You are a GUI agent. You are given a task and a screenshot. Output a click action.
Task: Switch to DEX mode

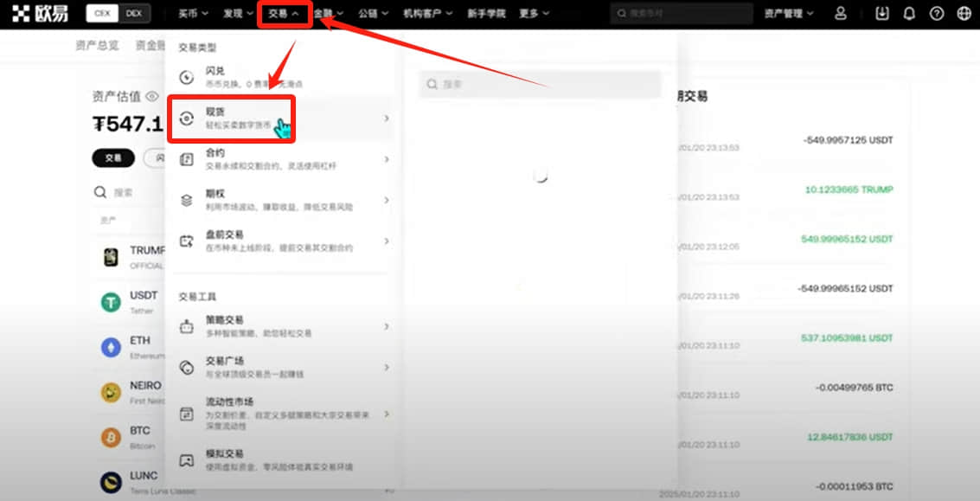[134, 13]
